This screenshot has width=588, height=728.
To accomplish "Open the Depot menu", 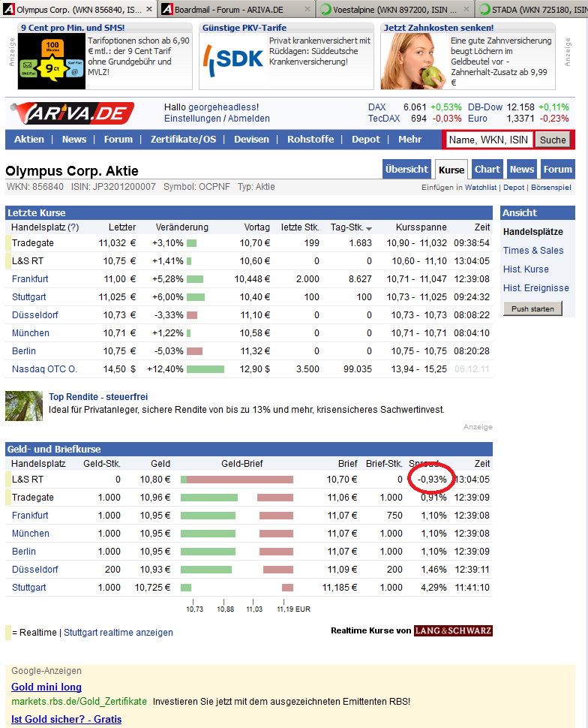I will tap(366, 140).
